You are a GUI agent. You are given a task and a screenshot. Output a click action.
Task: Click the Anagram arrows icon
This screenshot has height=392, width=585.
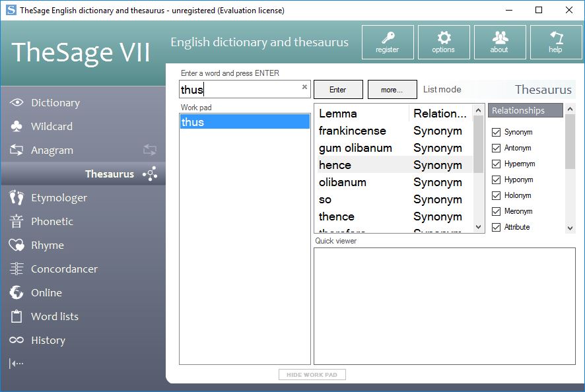(x=17, y=150)
